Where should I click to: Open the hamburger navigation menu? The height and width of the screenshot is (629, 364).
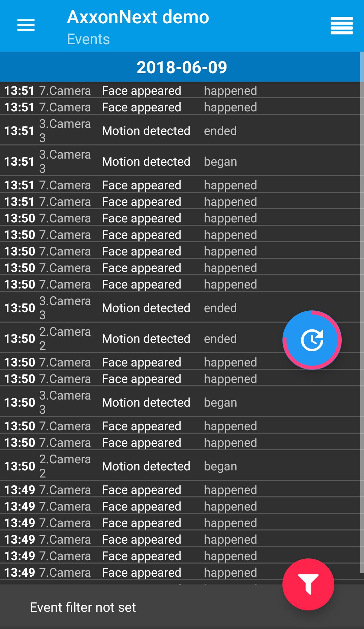26,25
